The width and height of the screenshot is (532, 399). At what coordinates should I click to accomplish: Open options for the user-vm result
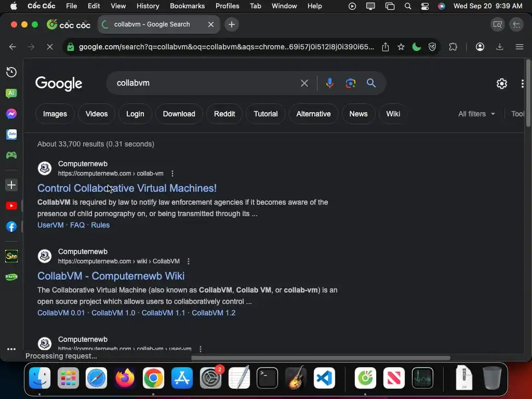pos(201,349)
